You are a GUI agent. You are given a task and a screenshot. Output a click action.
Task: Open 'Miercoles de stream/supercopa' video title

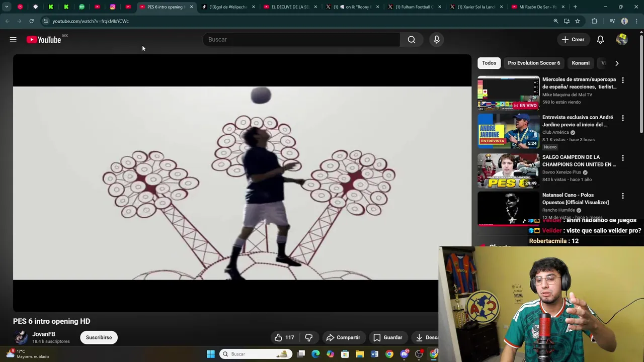pyautogui.click(x=579, y=83)
